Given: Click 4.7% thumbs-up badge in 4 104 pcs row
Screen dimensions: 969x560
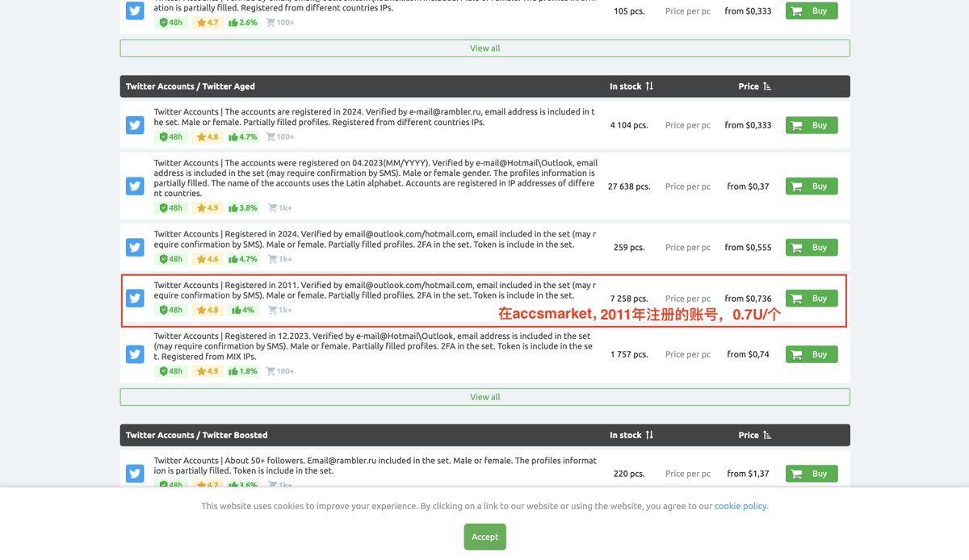Looking at the screenshot, I should point(243,137).
